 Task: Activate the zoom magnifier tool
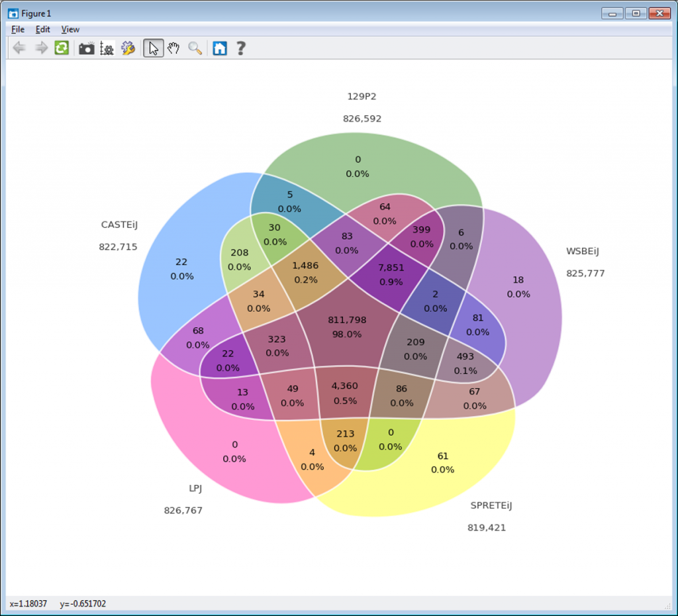[x=195, y=48]
